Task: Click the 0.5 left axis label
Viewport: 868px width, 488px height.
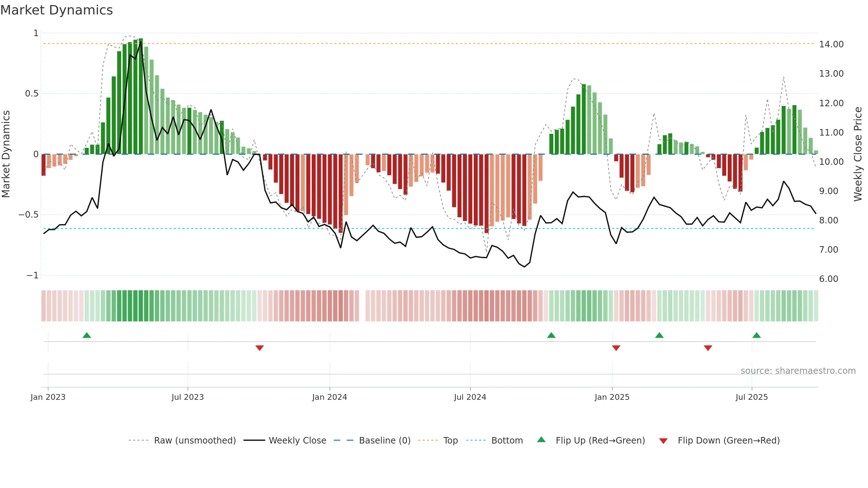Action: [32, 94]
